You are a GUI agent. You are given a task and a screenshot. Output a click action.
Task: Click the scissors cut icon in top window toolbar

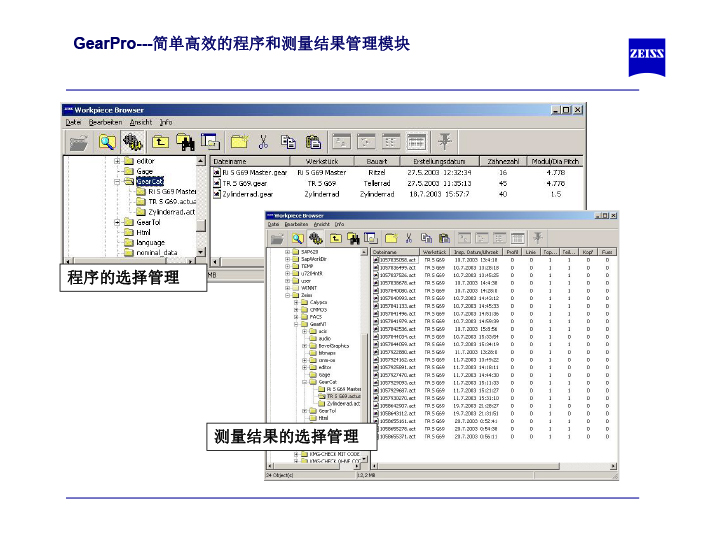point(262,141)
